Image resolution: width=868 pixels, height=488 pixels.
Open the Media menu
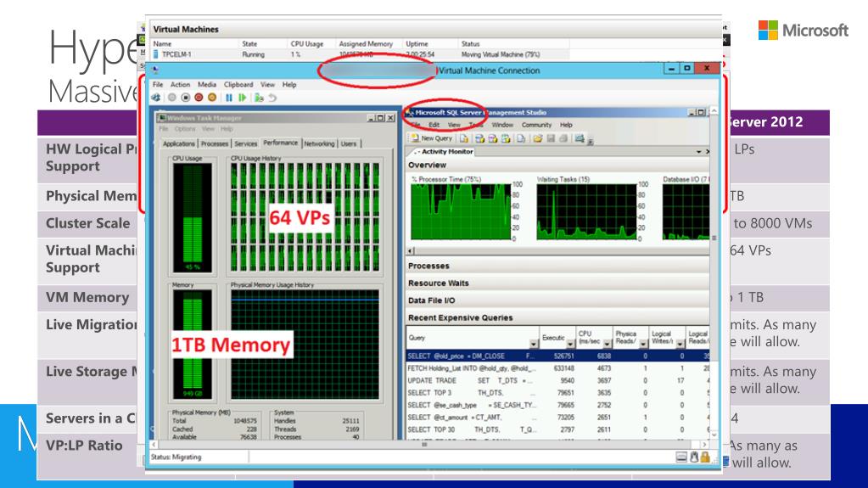click(x=207, y=85)
